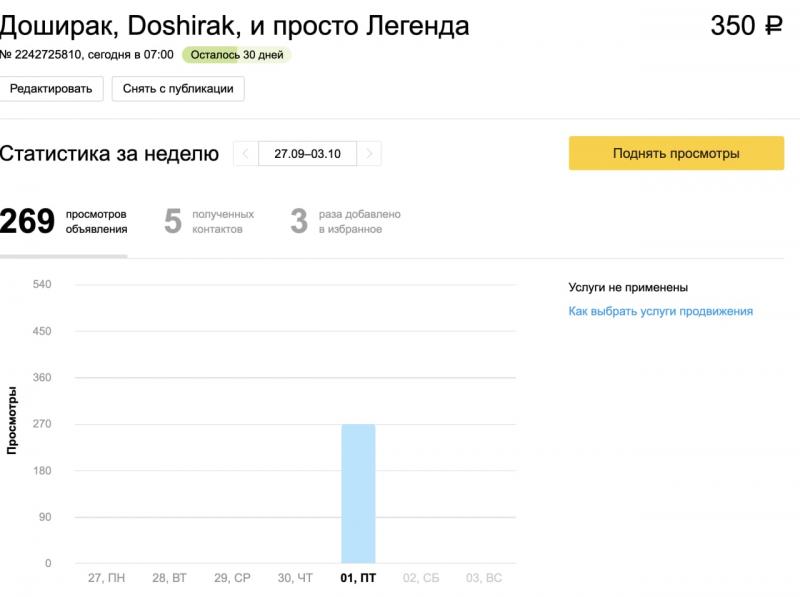Viewport: 800px width, 597px height.
Task: Click the 02, СБ axis label
Action: click(421, 578)
